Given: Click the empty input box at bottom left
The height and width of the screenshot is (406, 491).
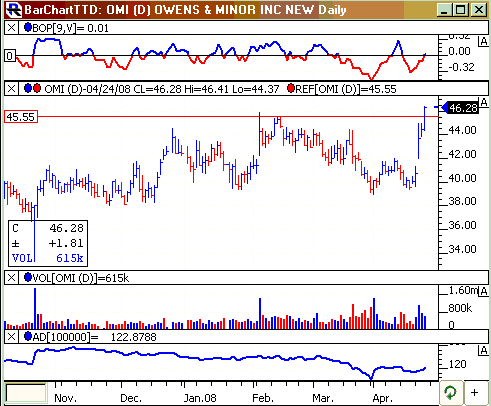Looking at the screenshot, I should click(x=26, y=392).
